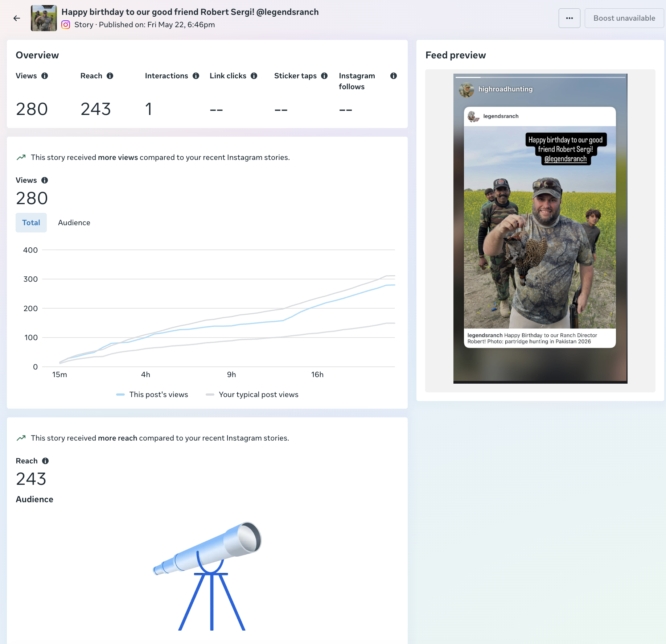Viewport: 666px width, 644px height.
Task: Click the story progress bar at top
Action: click(540, 77)
